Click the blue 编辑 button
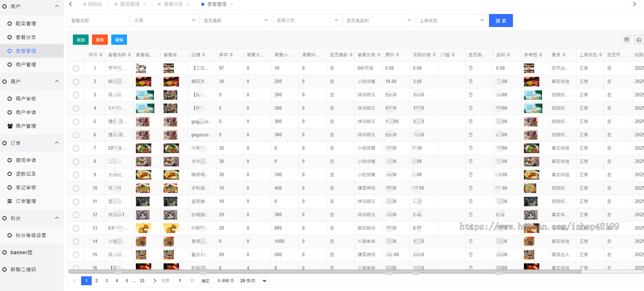The height and width of the screenshot is (291, 644). point(119,40)
